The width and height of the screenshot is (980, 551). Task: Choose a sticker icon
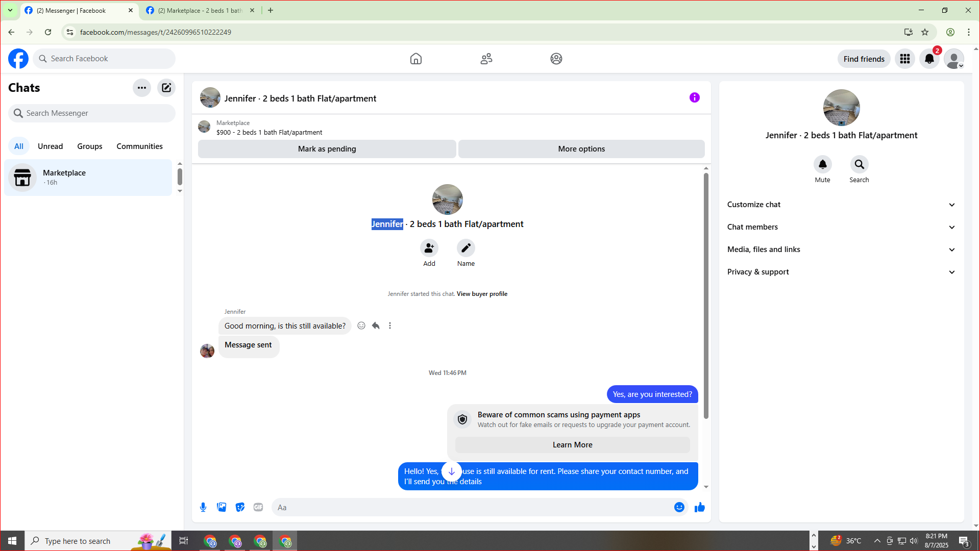coord(240,507)
